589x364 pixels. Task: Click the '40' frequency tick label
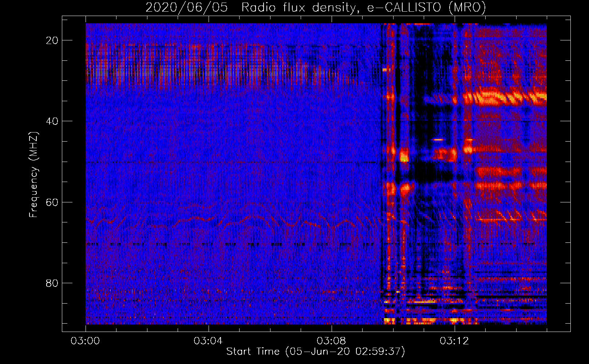53,121
